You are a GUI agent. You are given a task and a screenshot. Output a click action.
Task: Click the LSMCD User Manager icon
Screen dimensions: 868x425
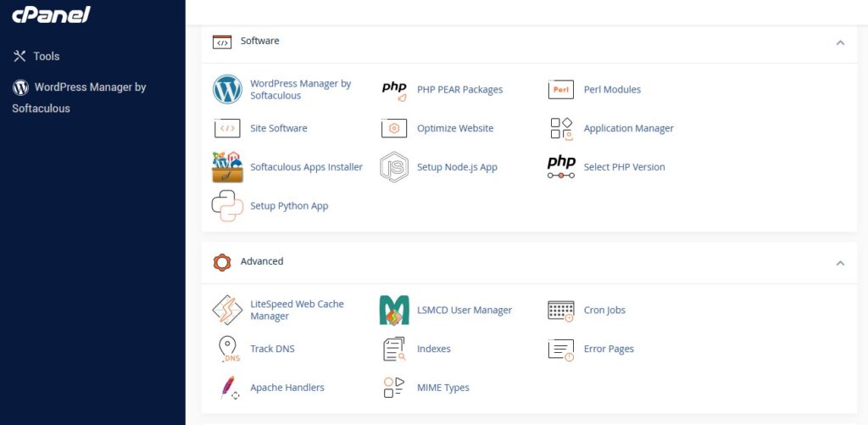coord(394,310)
